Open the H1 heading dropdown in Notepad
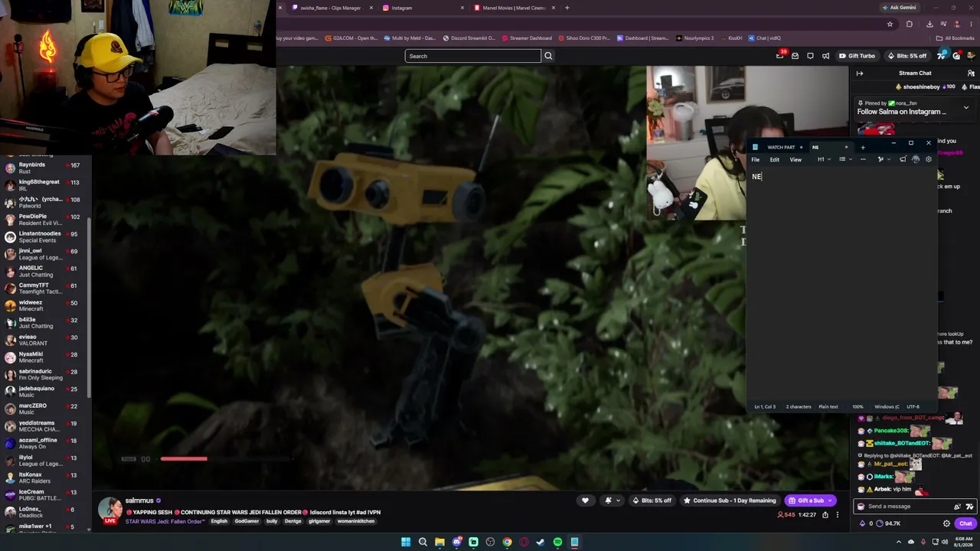The width and height of the screenshot is (980, 551). coord(824,159)
